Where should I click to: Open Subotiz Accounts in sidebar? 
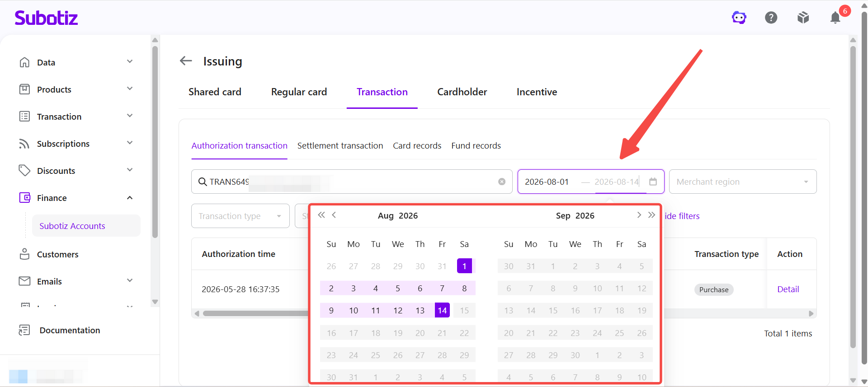(86, 226)
